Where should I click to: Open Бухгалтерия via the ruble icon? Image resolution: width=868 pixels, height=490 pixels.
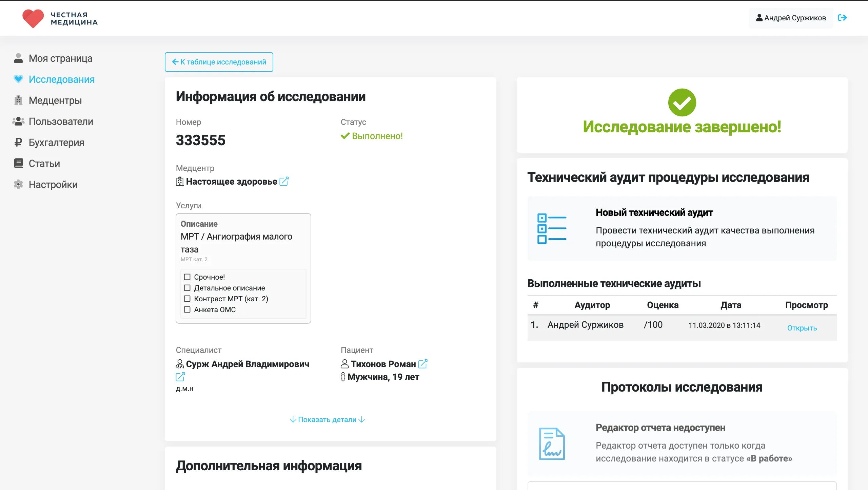(19, 143)
